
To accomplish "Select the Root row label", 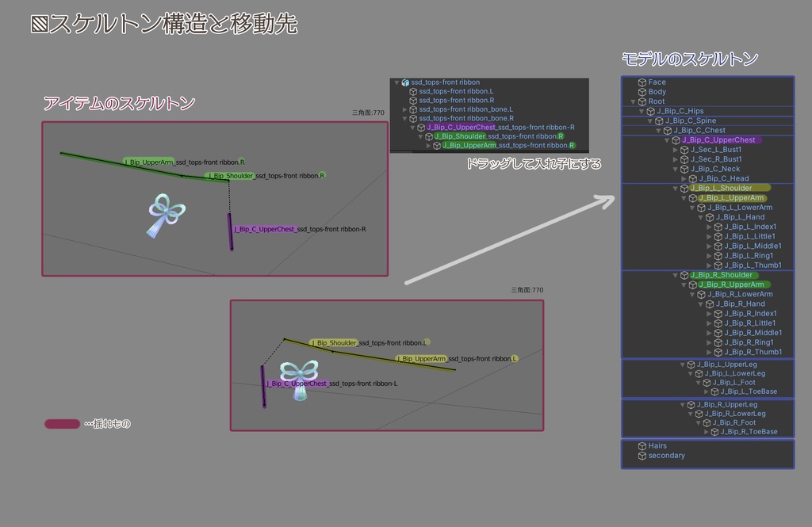I will click(x=656, y=101).
